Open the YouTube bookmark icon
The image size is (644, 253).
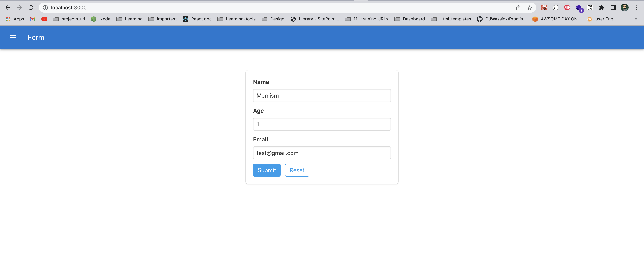44,19
